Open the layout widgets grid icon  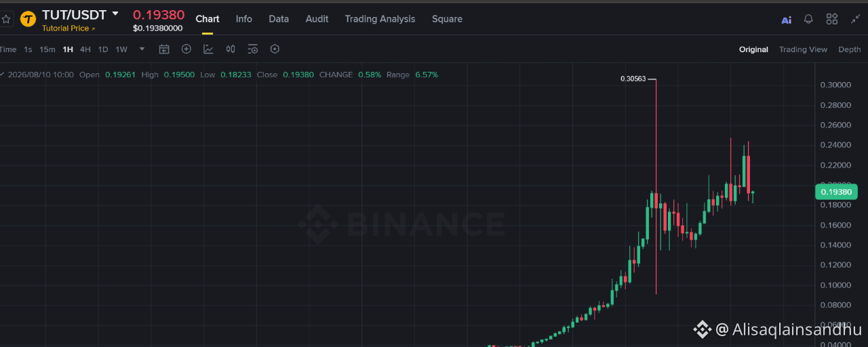coord(832,19)
